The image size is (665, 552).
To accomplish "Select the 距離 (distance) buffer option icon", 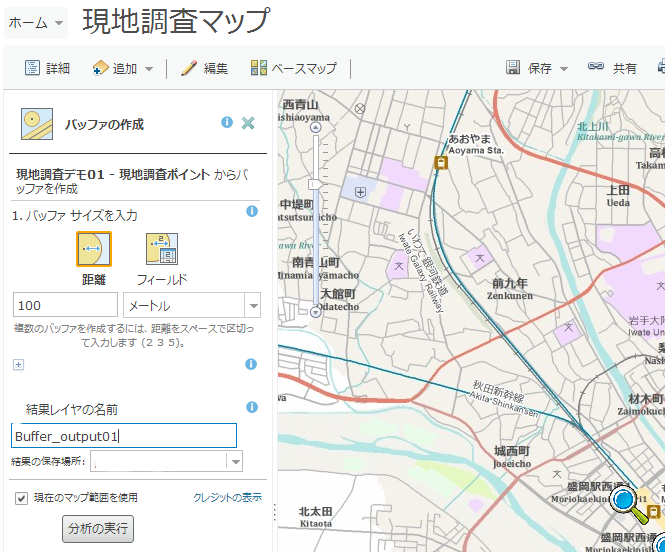I will point(94,248).
